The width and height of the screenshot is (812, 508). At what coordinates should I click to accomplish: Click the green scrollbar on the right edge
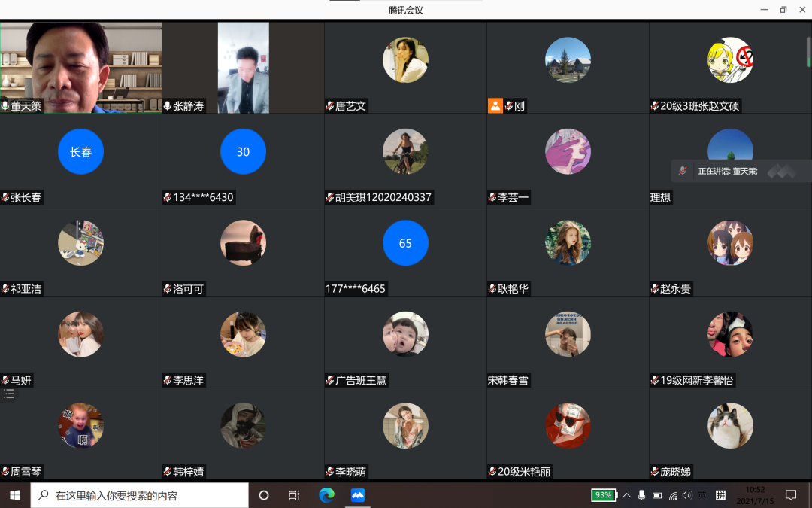click(809, 53)
